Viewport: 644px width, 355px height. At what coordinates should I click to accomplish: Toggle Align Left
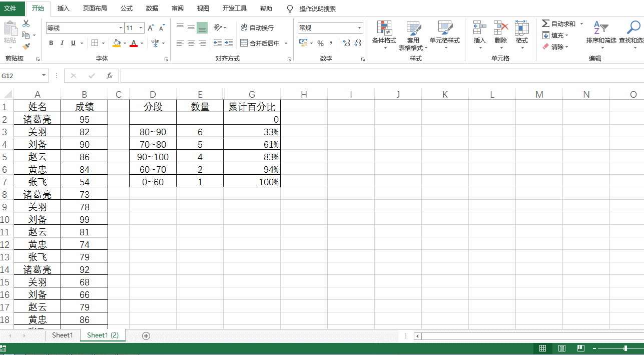[180, 44]
